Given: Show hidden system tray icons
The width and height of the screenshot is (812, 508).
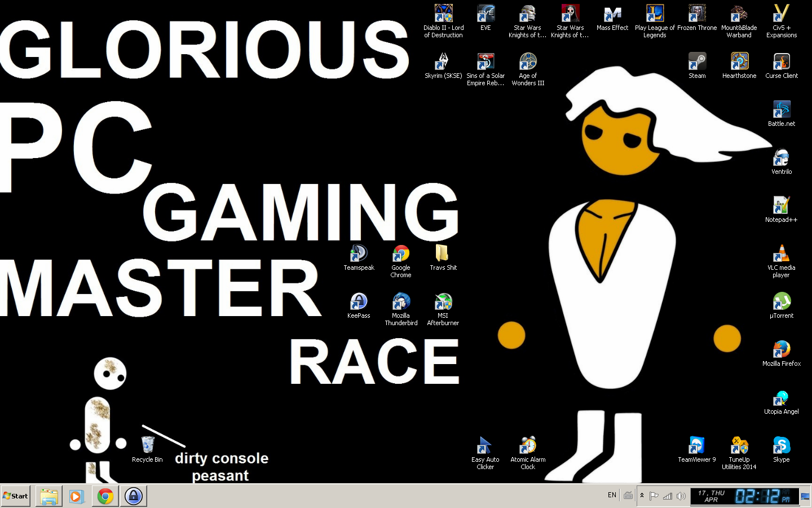Looking at the screenshot, I should (642, 496).
